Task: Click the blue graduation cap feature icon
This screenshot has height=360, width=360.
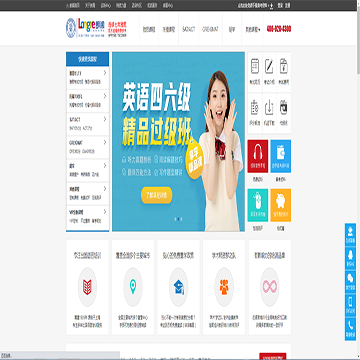Action: (179, 287)
